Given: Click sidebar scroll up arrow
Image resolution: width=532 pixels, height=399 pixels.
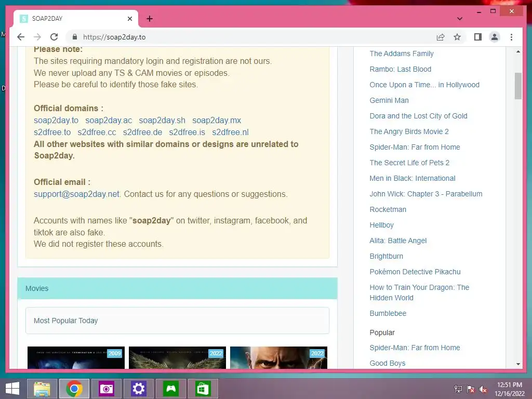Looking at the screenshot, I should pyautogui.click(x=518, y=51).
